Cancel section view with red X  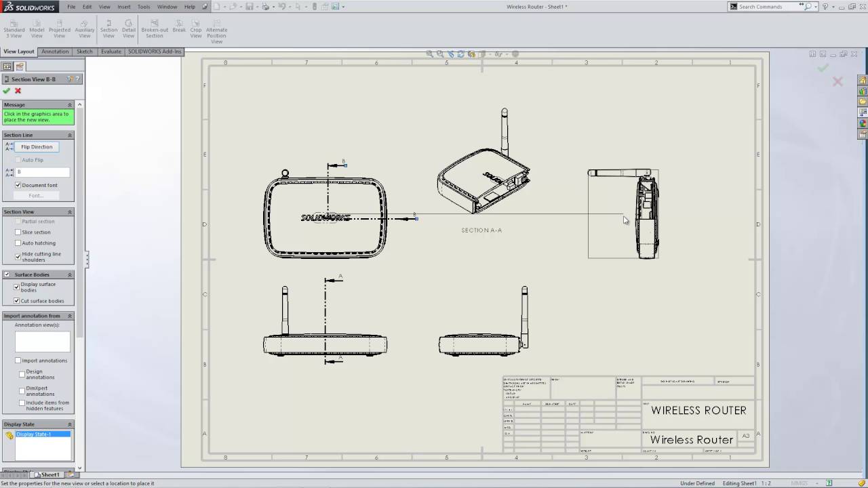[x=18, y=91]
